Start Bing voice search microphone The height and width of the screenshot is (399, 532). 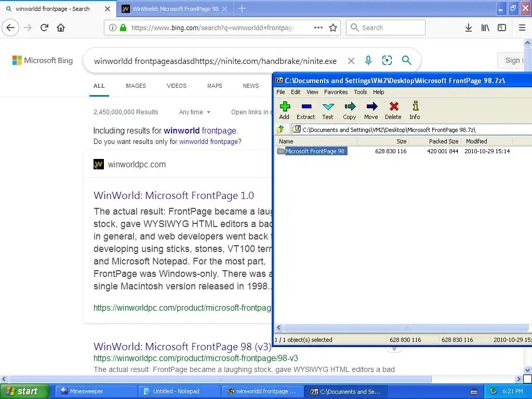(x=368, y=60)
